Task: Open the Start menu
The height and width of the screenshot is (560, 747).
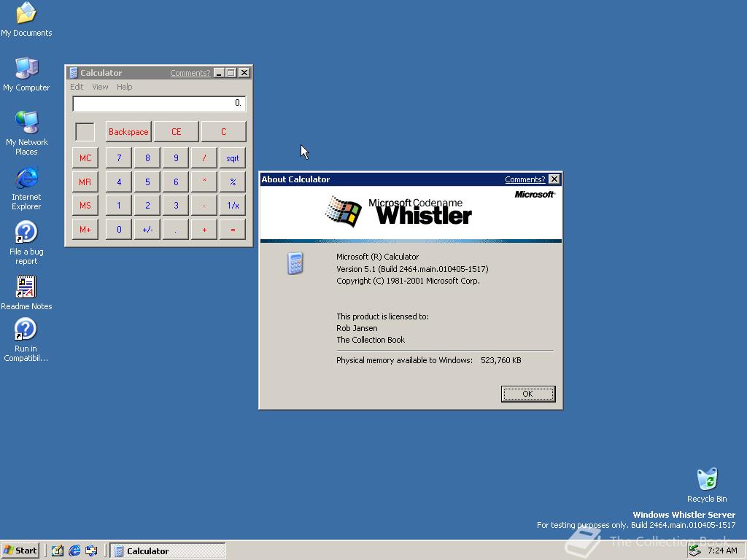Action: (20, 551)
